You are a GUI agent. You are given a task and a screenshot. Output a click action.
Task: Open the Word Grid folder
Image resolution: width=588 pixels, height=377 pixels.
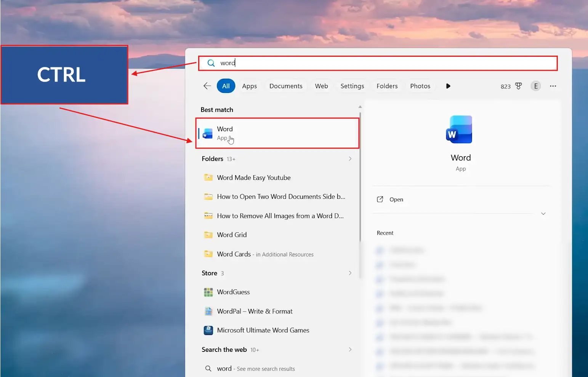tap(277, 235)
